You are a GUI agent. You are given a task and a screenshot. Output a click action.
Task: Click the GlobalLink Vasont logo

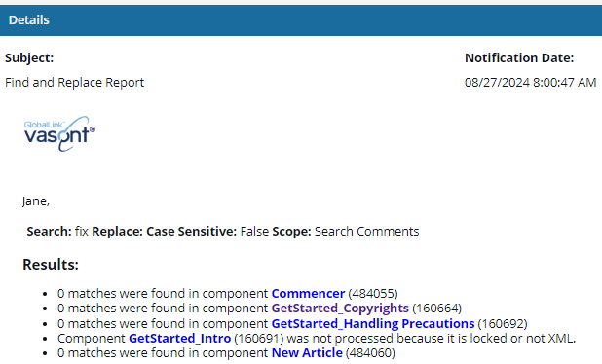tap(59, 134)
